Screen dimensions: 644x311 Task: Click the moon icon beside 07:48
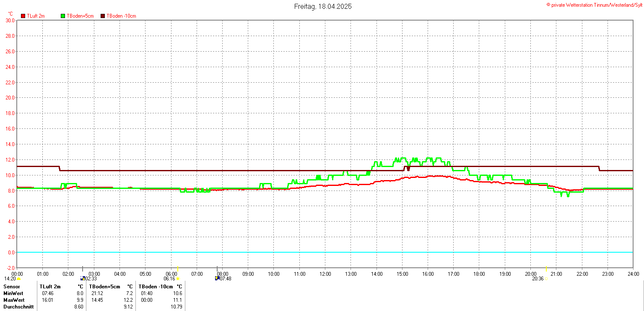click(217, 278)
